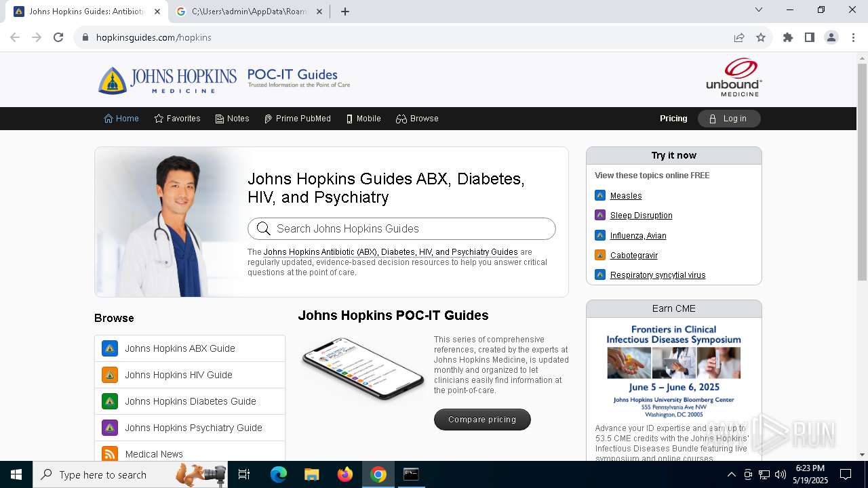The height and width of the screenshot is (488, 868).
Task: Open Johns Hopkins Psychiatry Guide
Action: pyautogui.click(x=190, y=428)
